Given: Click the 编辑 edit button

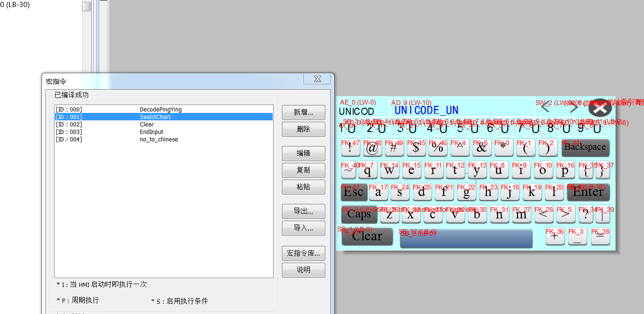Looking at the screenshot, I should (303, 154).
